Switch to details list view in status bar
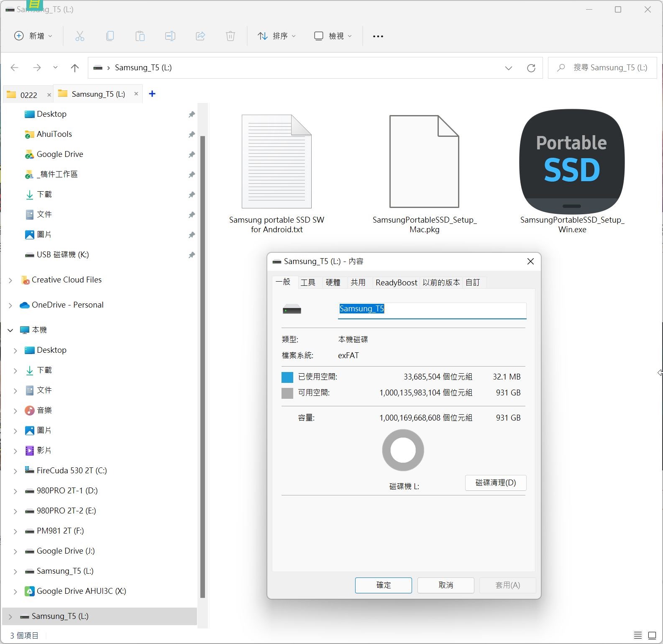The height and width of the screenshot is (644, 663). pos(638,635)
